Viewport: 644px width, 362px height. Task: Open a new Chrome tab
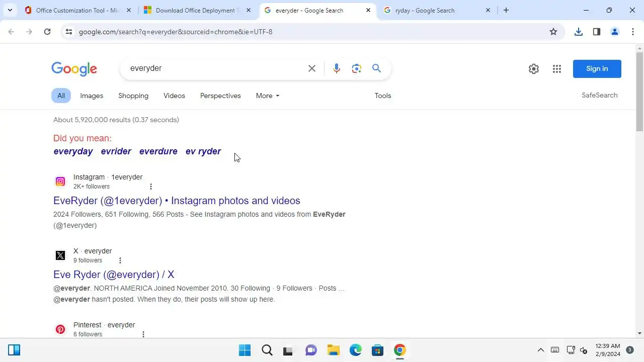(x=506, y=10)
